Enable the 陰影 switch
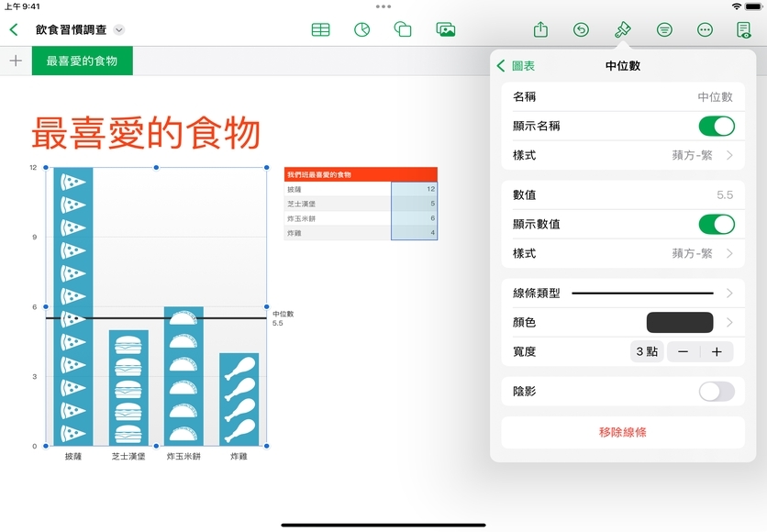Screen dimensions: 767x532 pos(716,392)
